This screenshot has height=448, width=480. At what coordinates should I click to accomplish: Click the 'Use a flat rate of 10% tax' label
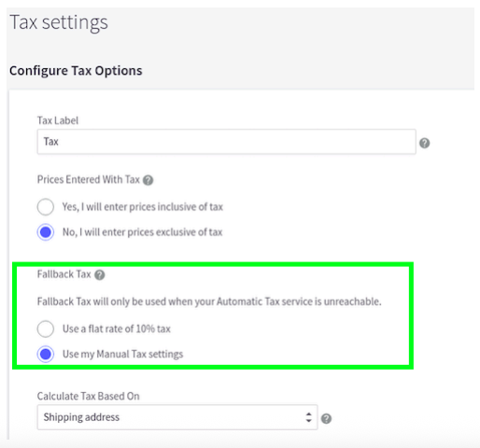click(117, 329)
